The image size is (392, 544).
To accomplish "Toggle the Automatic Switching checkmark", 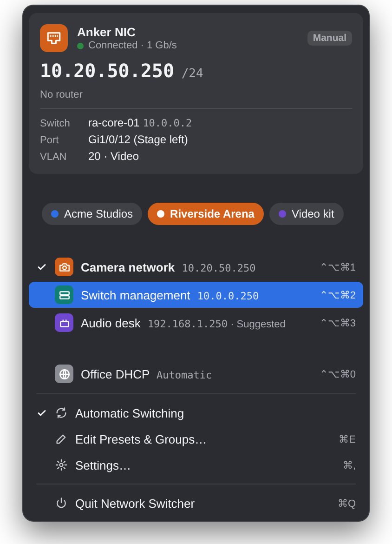I will 42,413.
